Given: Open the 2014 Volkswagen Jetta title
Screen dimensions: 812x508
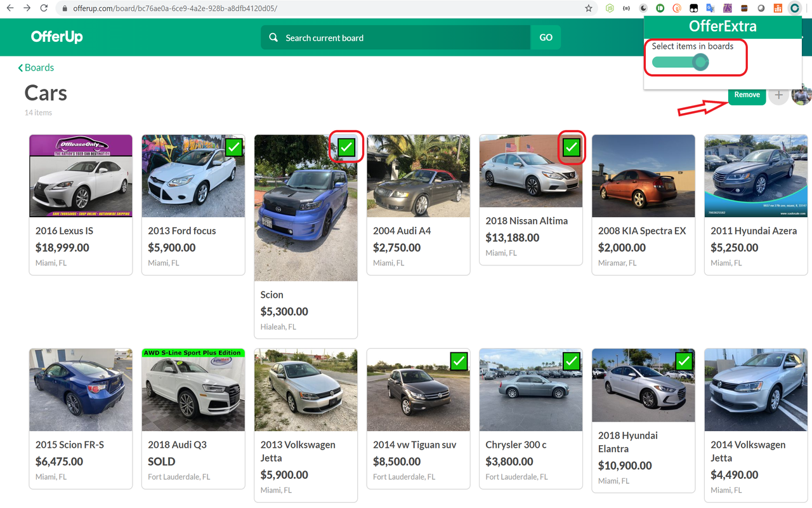Looking at the screenshot, I should click(x=748, y=451).
